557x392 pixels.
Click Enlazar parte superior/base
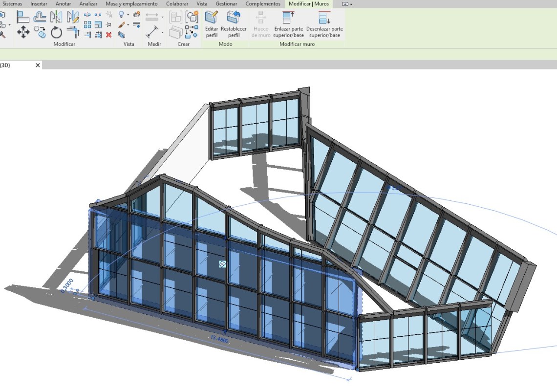click(x=288, y=25)
